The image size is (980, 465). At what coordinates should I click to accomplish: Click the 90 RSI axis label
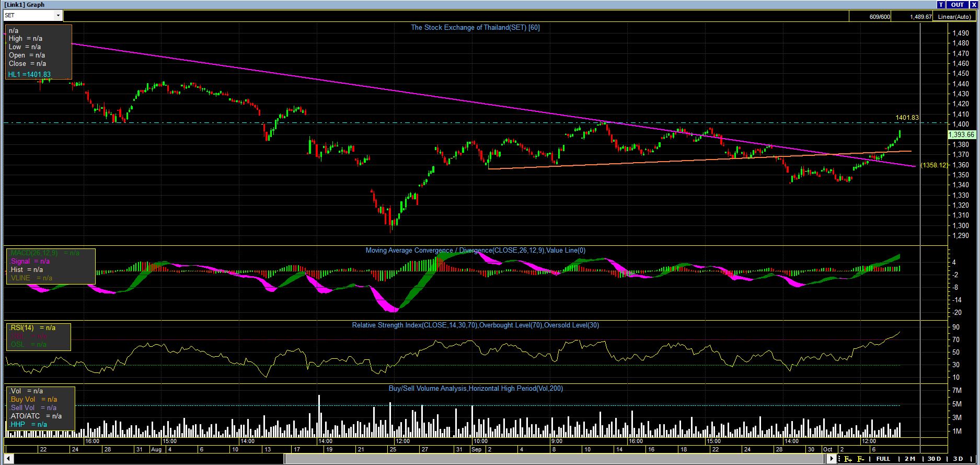click(x=956, y=327)
